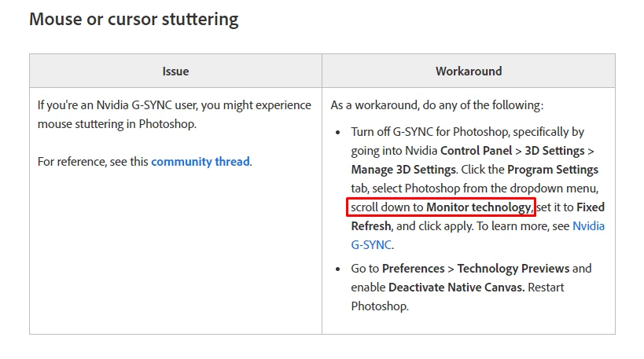Click the bold Deactivate Native Canvas text

point(456,287)
